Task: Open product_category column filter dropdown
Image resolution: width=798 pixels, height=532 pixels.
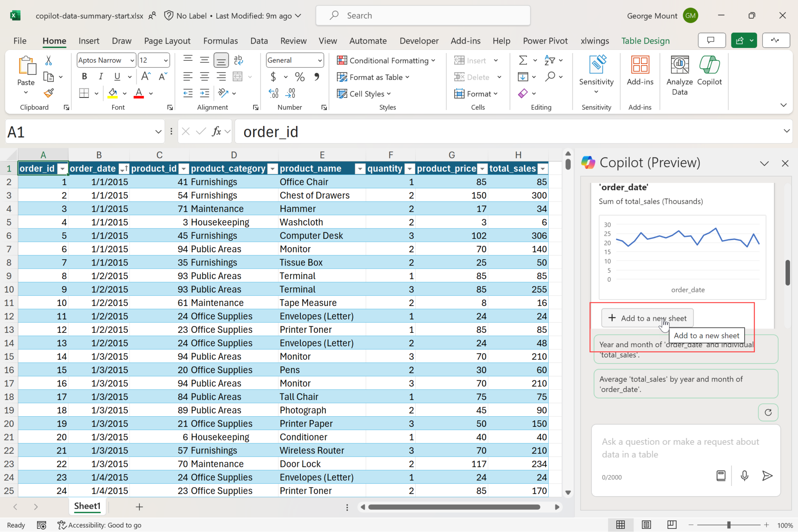Action: [x=273, y=169]
